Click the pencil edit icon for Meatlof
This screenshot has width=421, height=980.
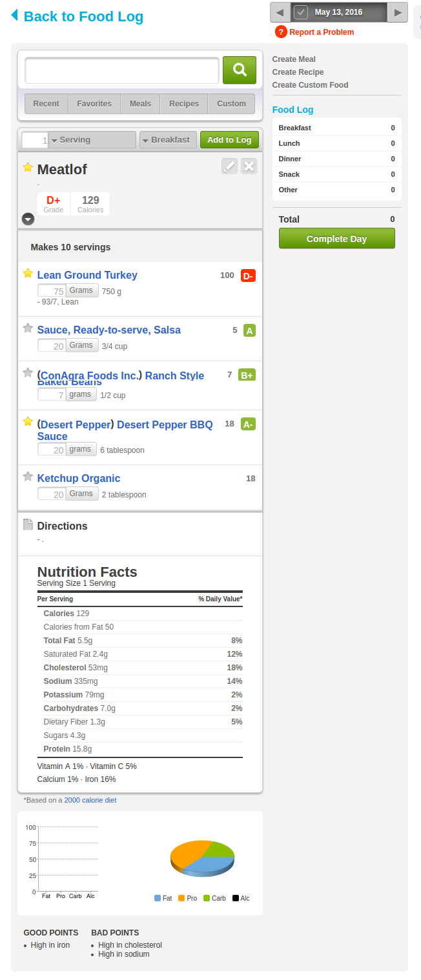coord(229,166)
